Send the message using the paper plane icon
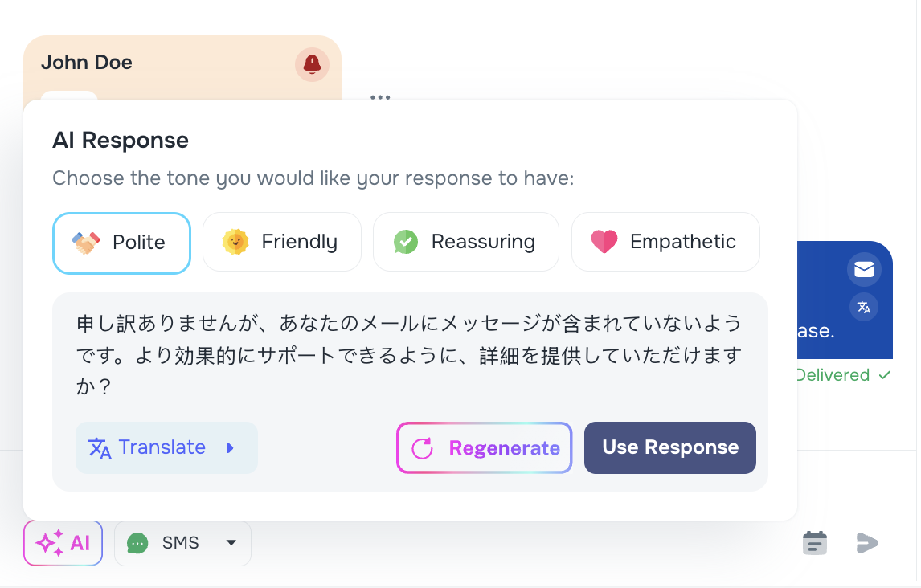The image size is (921, 588). tap(867, 542)
